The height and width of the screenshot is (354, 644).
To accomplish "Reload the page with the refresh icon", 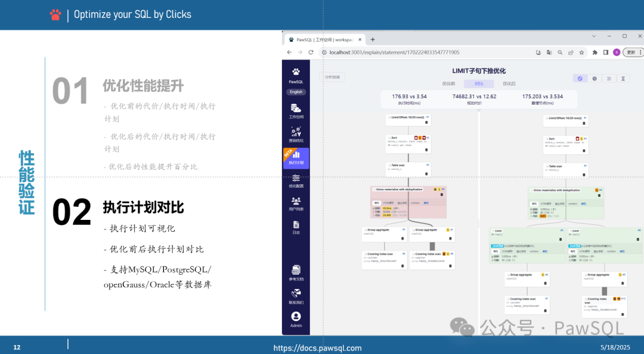I will [x=311, y=52].
